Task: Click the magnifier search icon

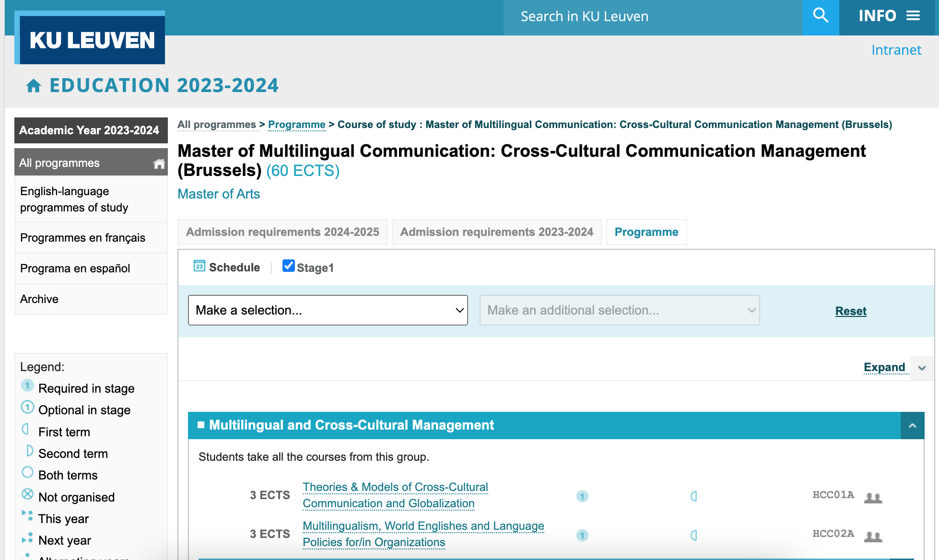Action: (x=821, y=16)
